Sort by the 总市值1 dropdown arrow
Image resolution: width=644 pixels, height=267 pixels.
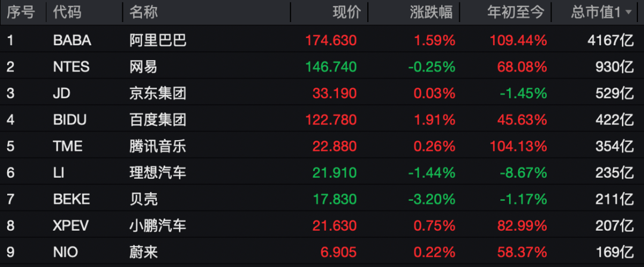(628, 13)
